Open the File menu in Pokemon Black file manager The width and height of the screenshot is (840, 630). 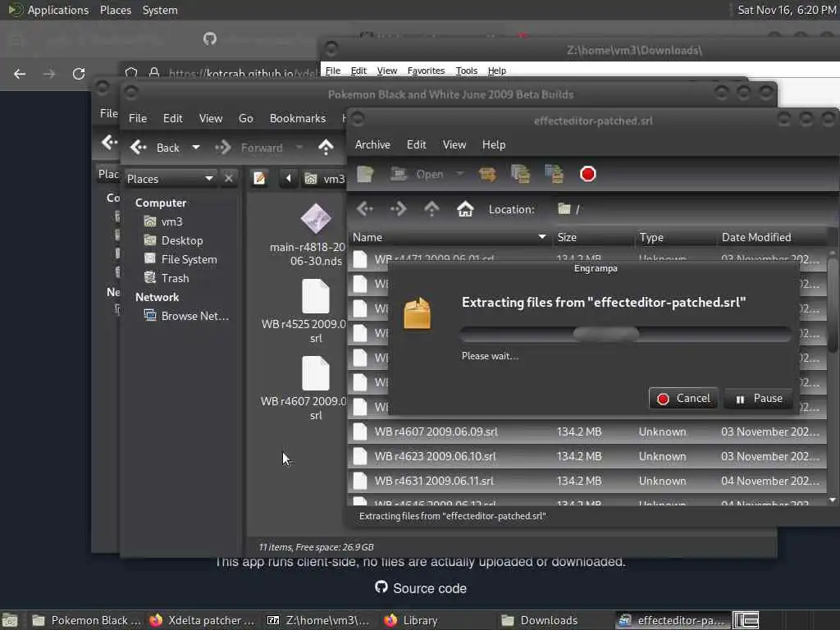pyautogui.click(x=138, y=118)
